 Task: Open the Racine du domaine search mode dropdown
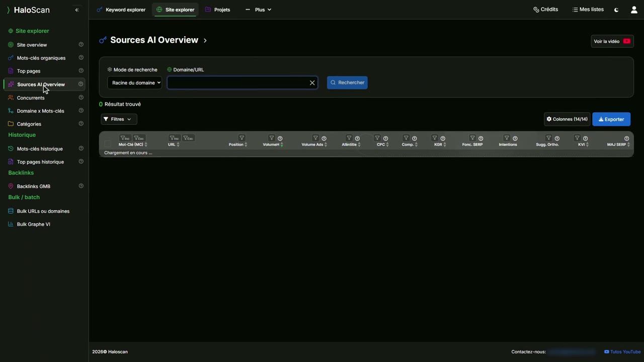tap(135, 82)
